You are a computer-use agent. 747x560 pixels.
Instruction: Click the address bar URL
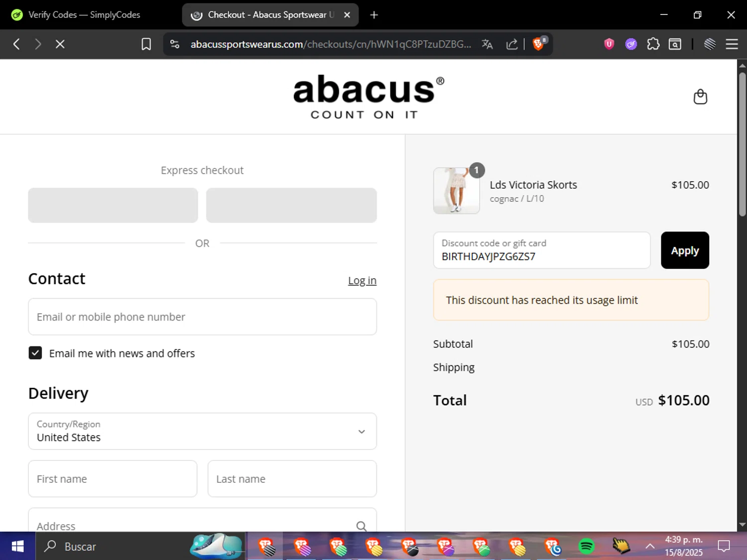(331, 44)
